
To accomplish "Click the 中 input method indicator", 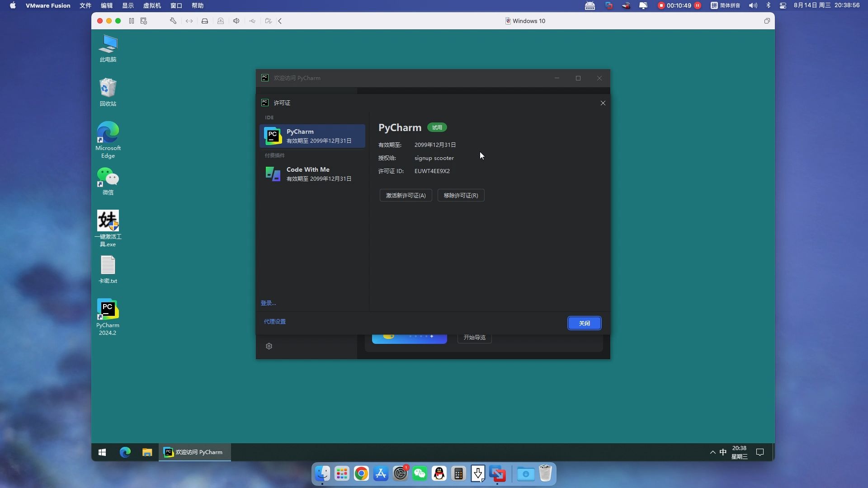I will tap(723, 452).
